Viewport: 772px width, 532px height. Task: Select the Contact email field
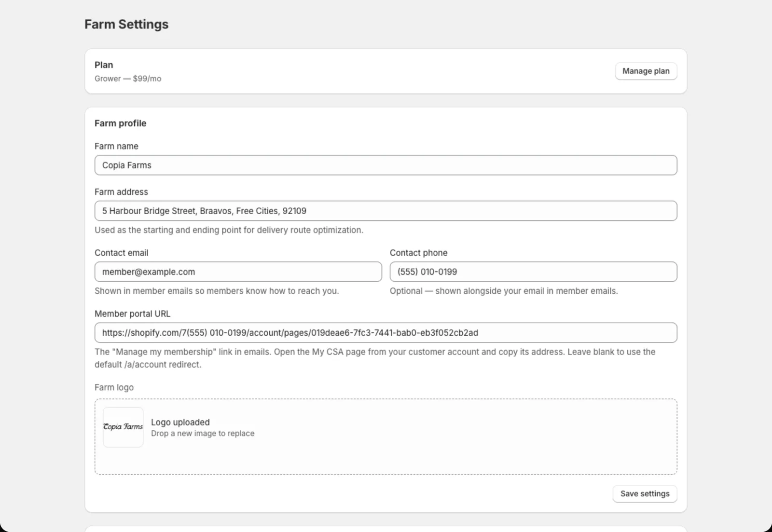[x=238, y=272]
